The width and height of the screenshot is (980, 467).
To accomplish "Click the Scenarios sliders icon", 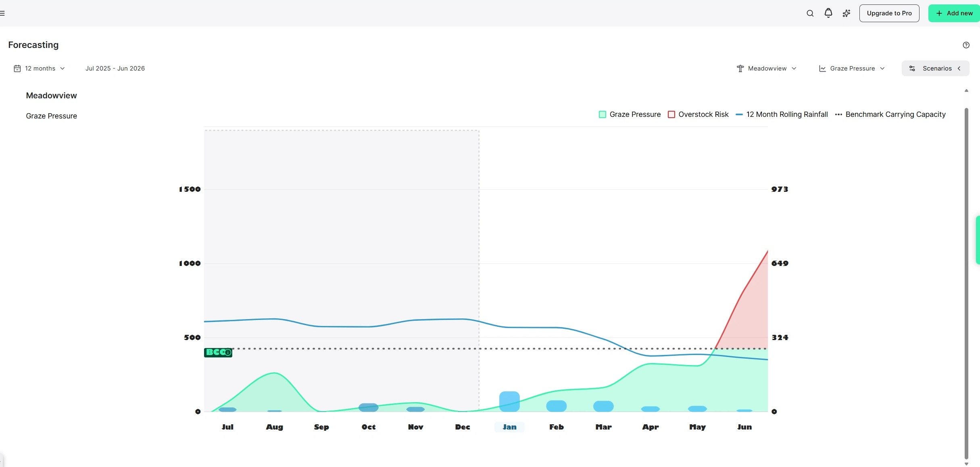I will point(912,68).
